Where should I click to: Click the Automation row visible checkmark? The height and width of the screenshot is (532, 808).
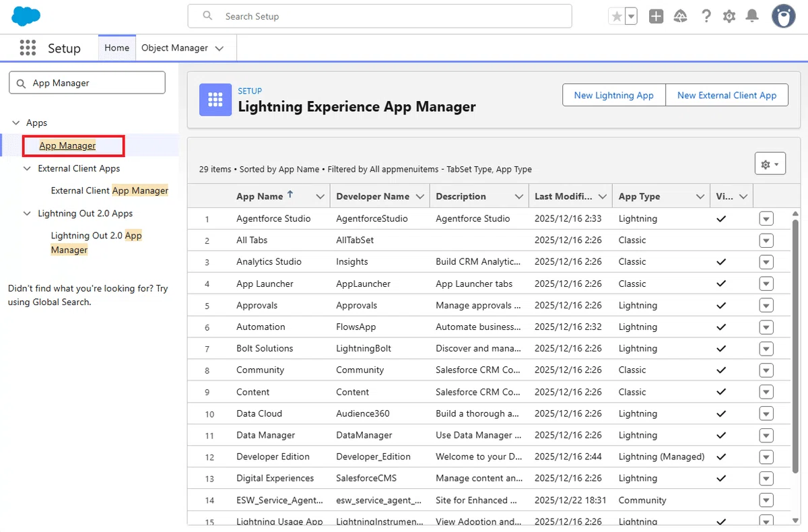(x=721, y=327)
